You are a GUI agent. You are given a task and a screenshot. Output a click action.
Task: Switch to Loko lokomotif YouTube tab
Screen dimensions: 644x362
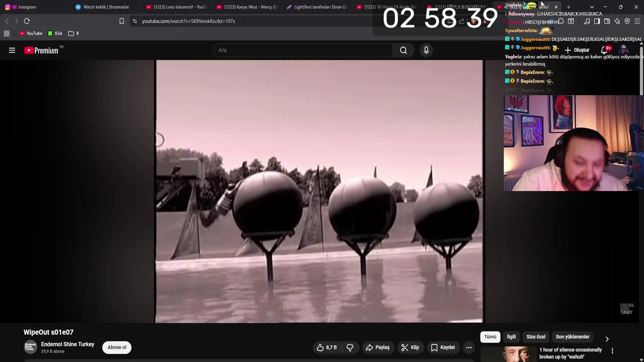tap(176, 7)
